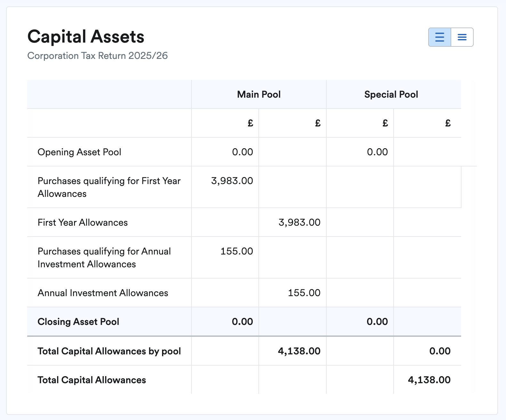
Task: Select Purchases qualifying for Annual Investment Allowances
Action: point(104,258)
